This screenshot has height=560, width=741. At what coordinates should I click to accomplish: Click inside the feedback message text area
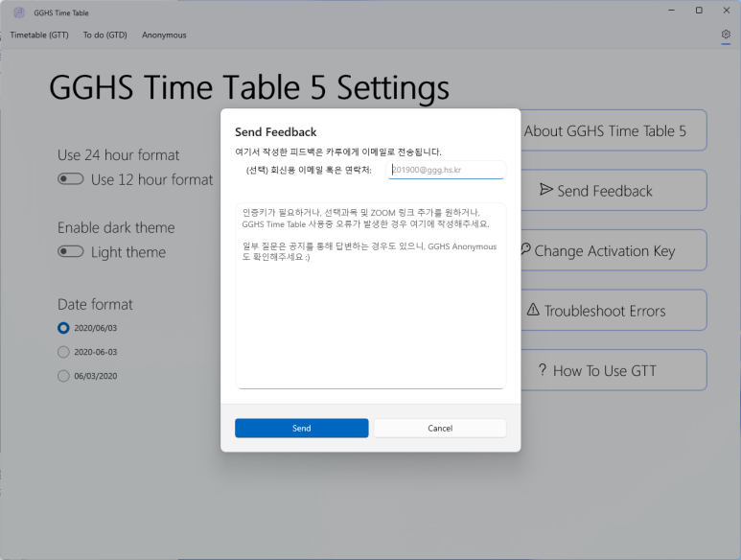pyautogui.click(x=371, y=296)
